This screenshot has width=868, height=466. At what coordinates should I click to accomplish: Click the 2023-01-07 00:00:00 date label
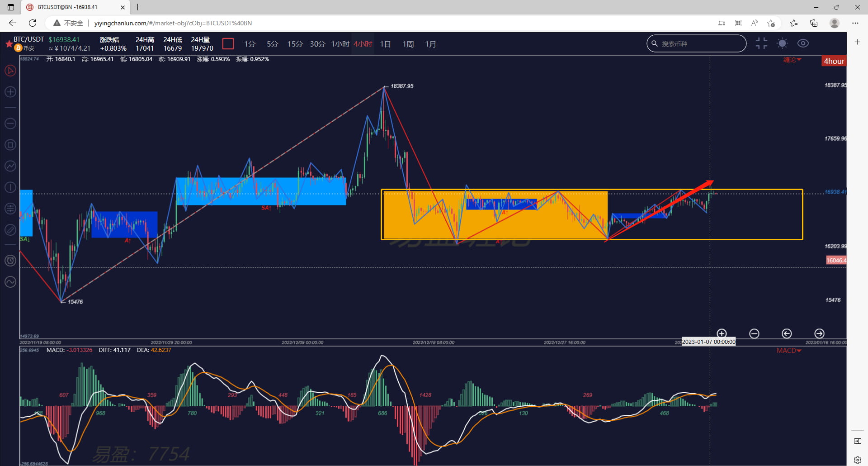tap(708, 342)
